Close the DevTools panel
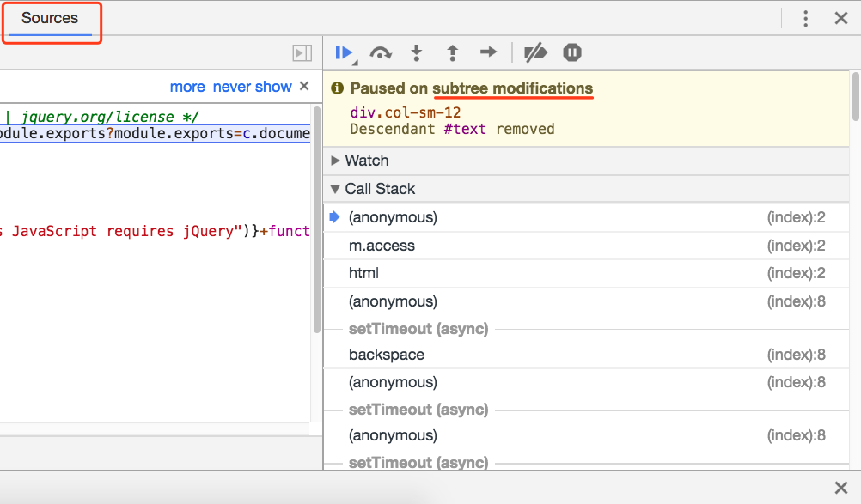861x504 pixels. pyautogui.click(x=841, y=19)
